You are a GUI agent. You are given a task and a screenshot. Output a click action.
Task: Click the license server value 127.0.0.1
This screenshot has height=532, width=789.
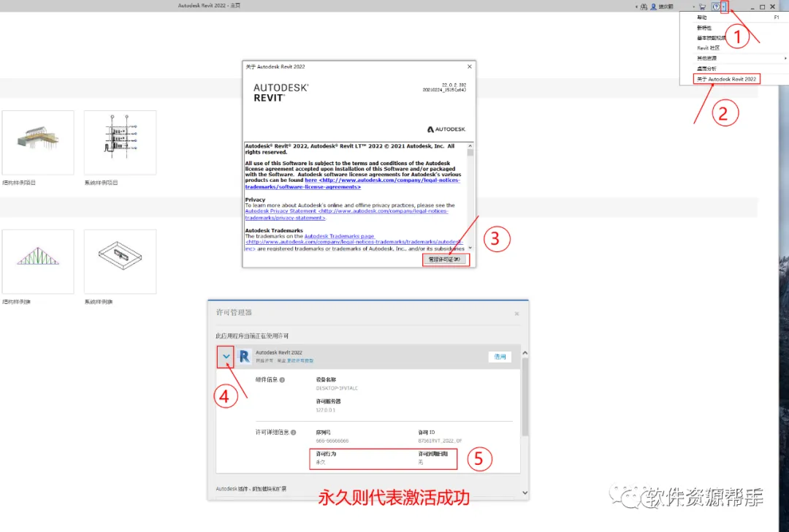coord(326,410)
